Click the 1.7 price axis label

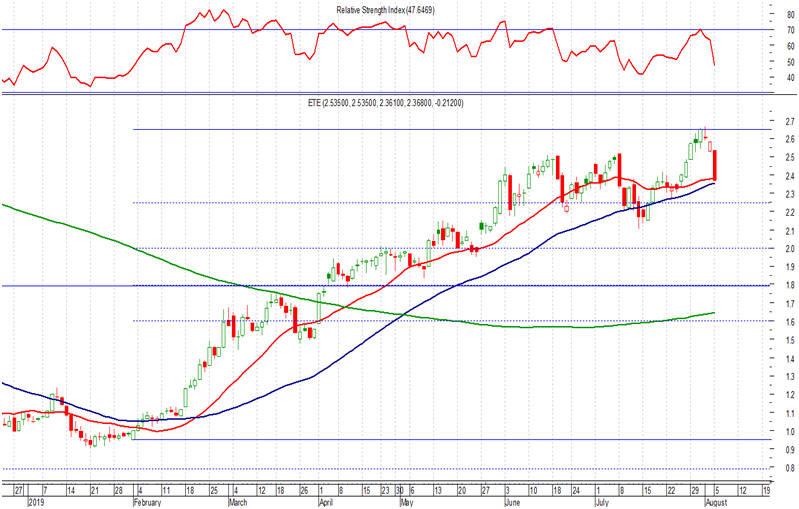coord(790,304)
